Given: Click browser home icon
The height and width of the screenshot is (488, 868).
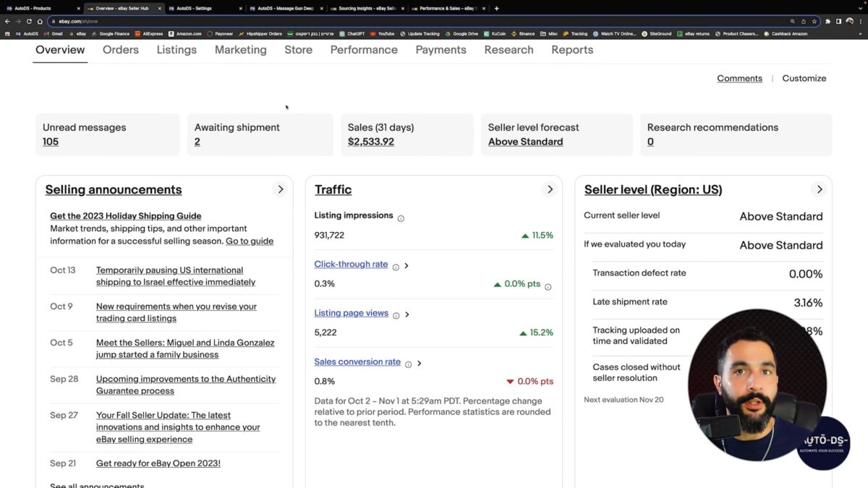Looking at the screenshot, I should (x=40, y=22).
